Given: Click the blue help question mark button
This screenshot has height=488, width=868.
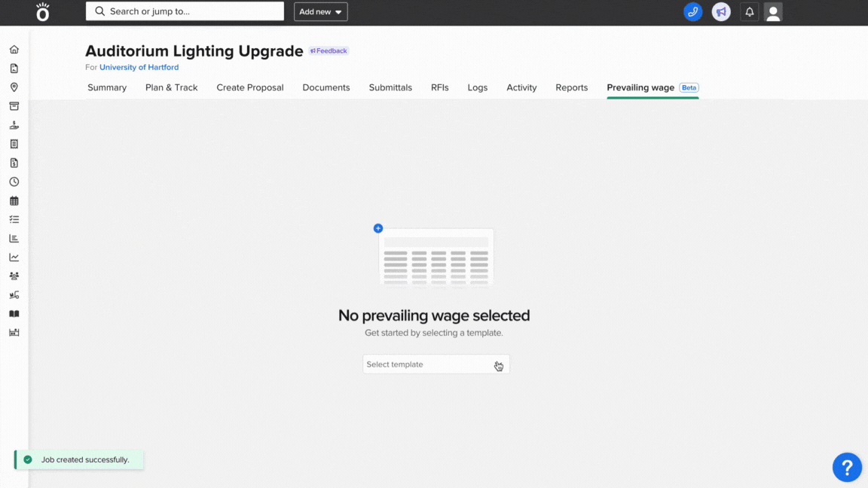Looking at the screenshot, I should 847,467.
